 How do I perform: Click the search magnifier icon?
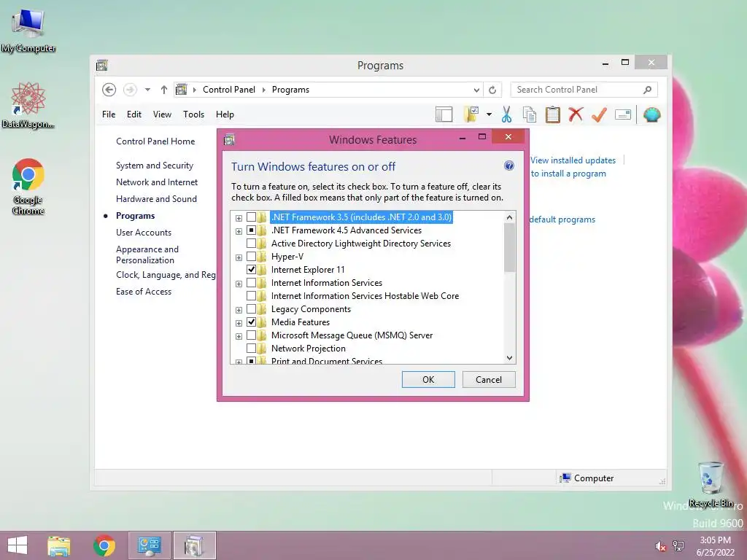click(647, 90)
